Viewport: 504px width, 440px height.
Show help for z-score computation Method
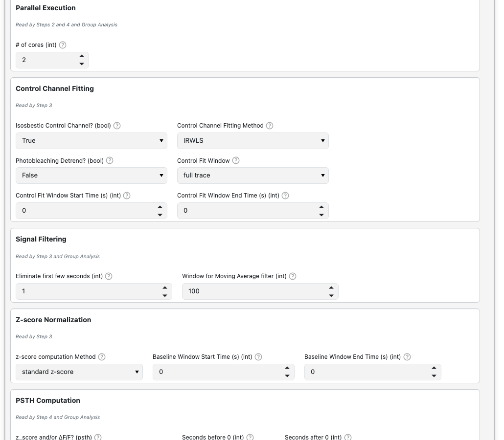pos(102,357)
